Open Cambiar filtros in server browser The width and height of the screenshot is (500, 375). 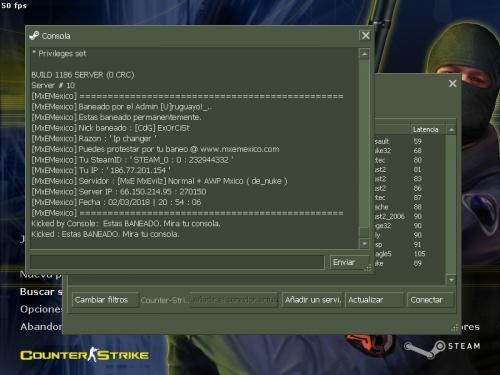click(x=104, y=300)
